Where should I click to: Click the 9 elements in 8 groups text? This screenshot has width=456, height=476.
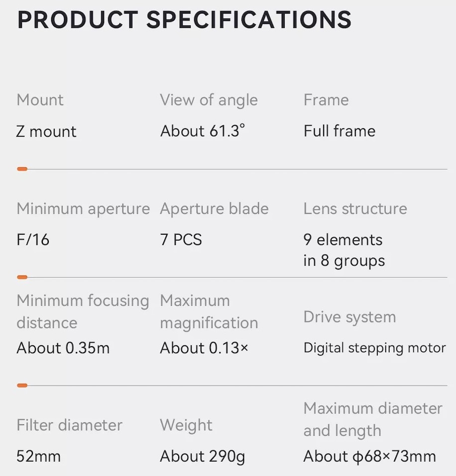click(x=343, y=250)
